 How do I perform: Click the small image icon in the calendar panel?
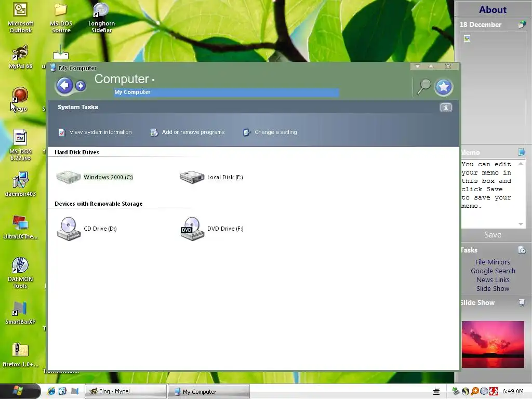(467, 38)
